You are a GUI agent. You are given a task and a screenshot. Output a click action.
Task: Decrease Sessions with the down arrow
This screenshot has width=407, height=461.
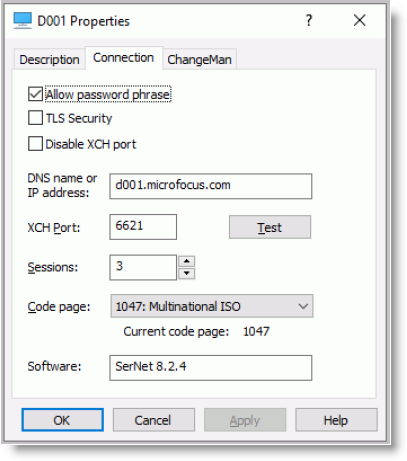click(x=187, y=274)
